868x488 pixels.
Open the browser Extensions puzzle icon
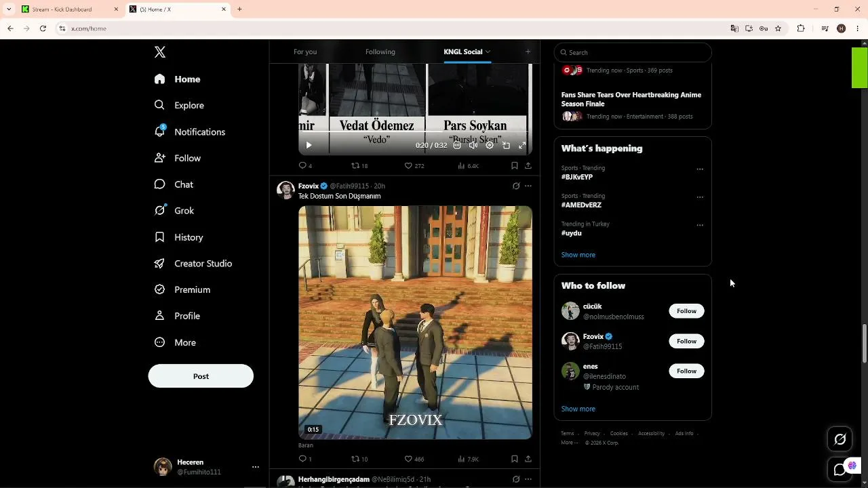(801, 28)
